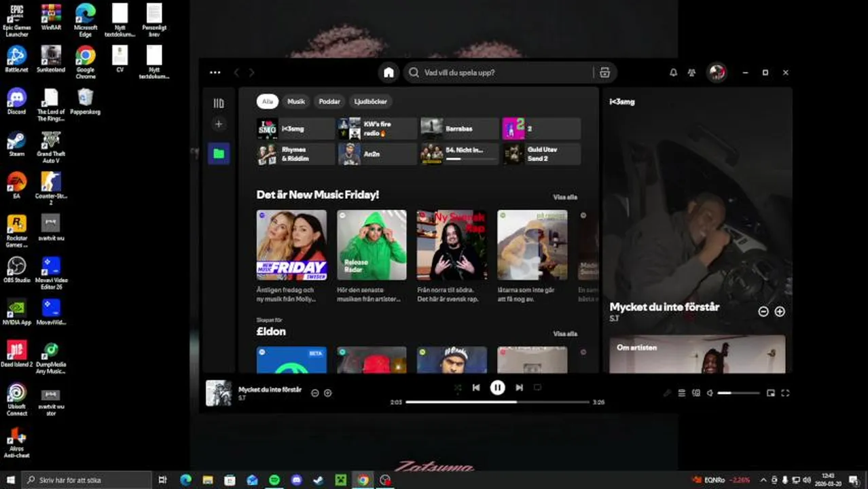
Task: Open the 'Guld Utav Sand 2' tile
Action: [541, 154]
